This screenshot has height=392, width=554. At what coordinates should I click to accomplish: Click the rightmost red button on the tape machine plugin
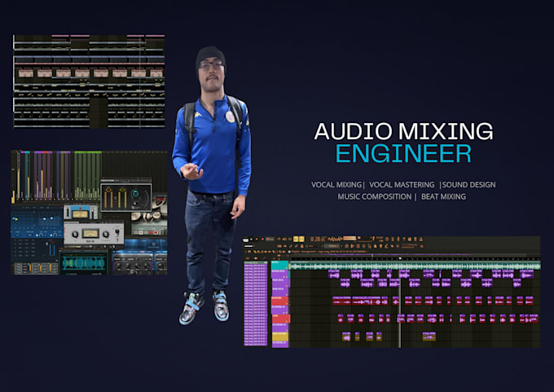coord(156,232)
